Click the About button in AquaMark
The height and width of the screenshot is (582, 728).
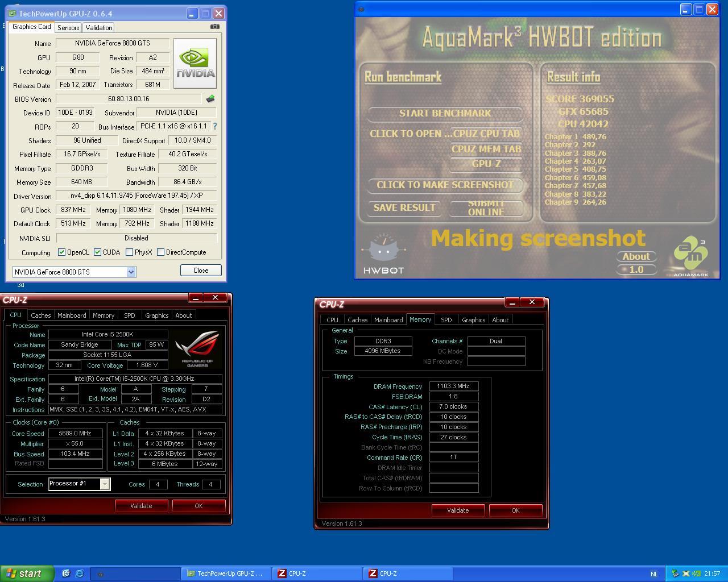pyautogui.click(x=636, y=256)
